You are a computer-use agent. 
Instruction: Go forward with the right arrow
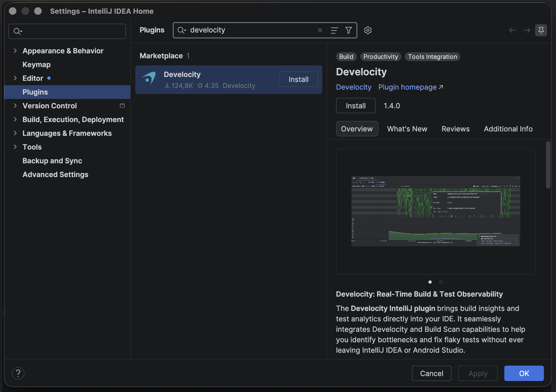tap(527, 30)
